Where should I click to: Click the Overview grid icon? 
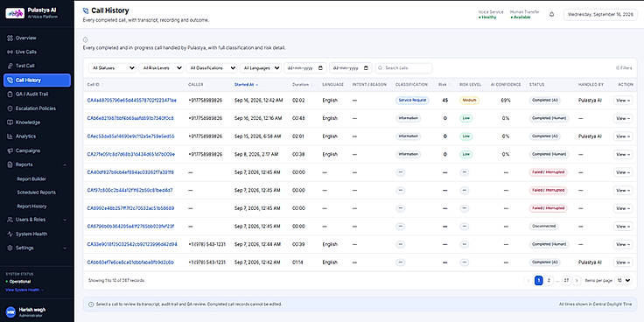10,38
